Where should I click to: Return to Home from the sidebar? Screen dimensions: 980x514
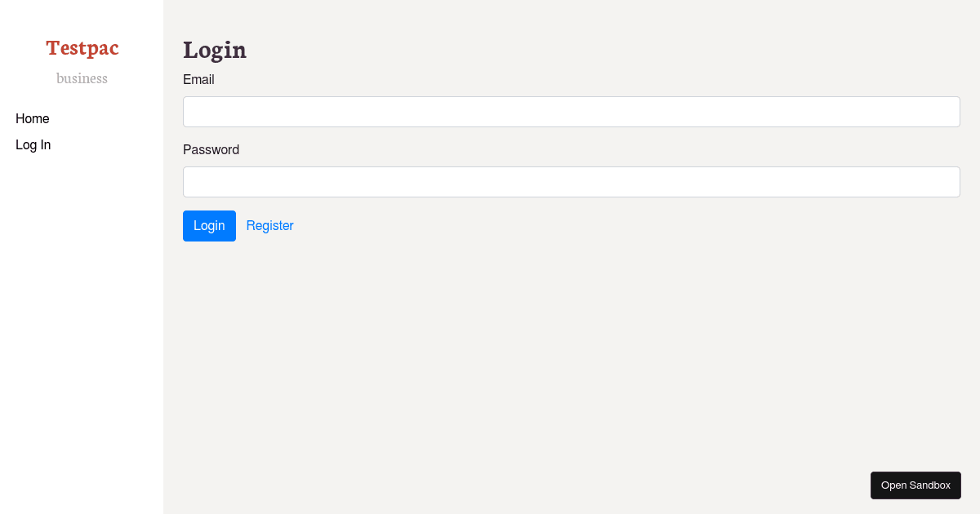point(33,118)
